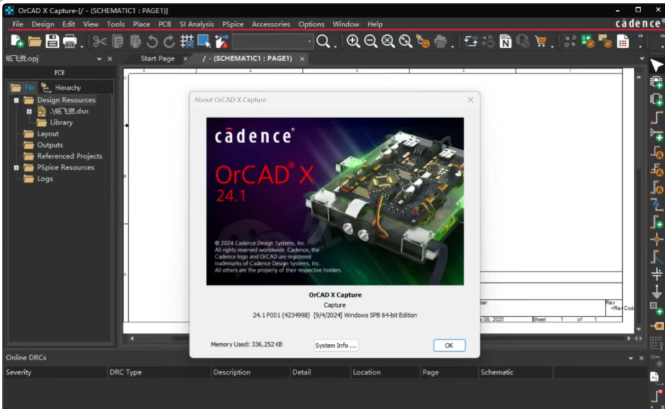Choose the Select arrow tool in right palette

coord(656,64)
